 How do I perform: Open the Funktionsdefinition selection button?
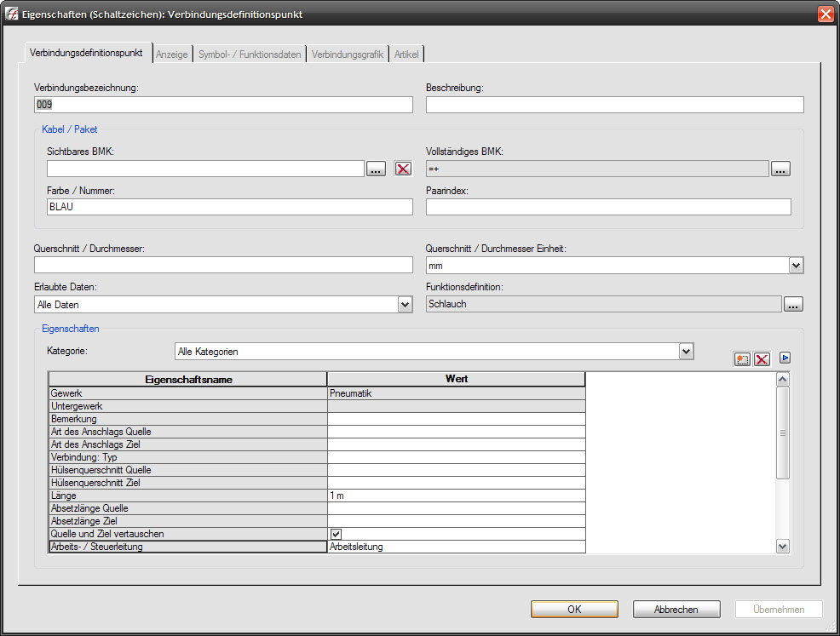793,305
